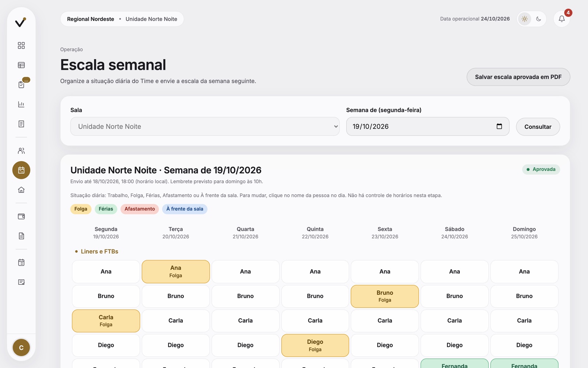The height and width of the screenshot is (368, 588).
Task: Open the message note icon in sidebar
Action: pyautogui.click(x=21, y=282)
